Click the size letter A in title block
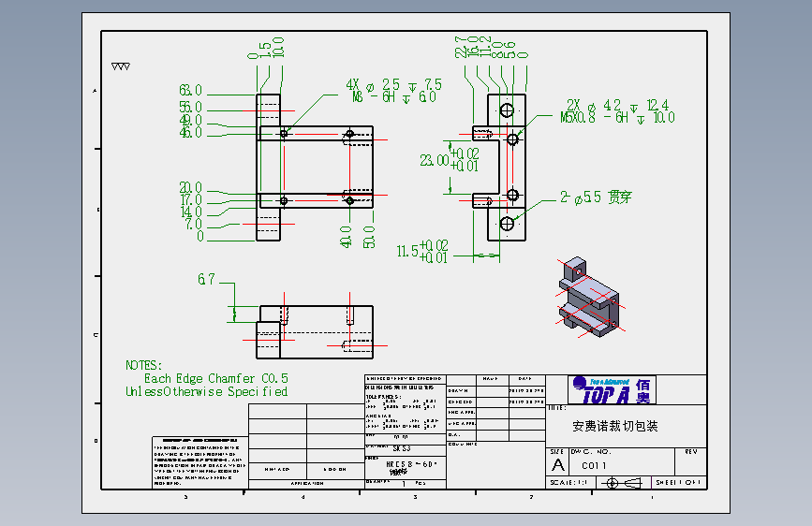The image size is (812, 526). 558,465
